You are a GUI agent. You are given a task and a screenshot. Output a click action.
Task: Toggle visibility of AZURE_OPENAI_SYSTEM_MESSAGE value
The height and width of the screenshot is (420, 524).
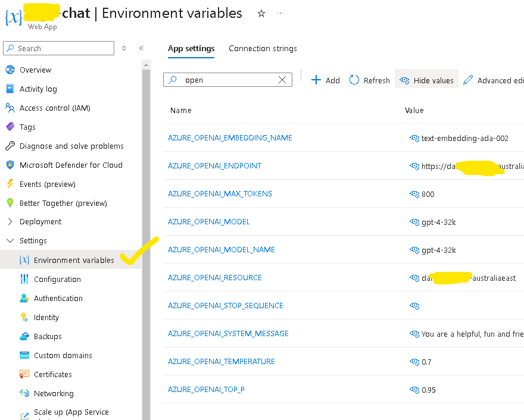pyautogui.click(x=414, y=334)
